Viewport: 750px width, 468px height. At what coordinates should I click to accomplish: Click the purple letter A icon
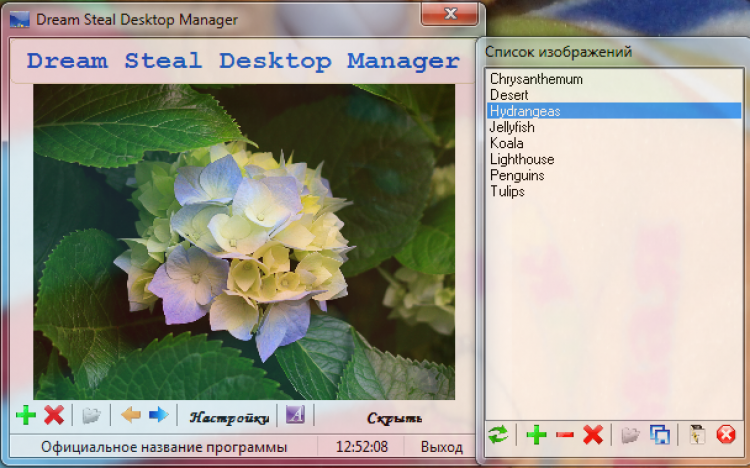(x=295, y=414)
